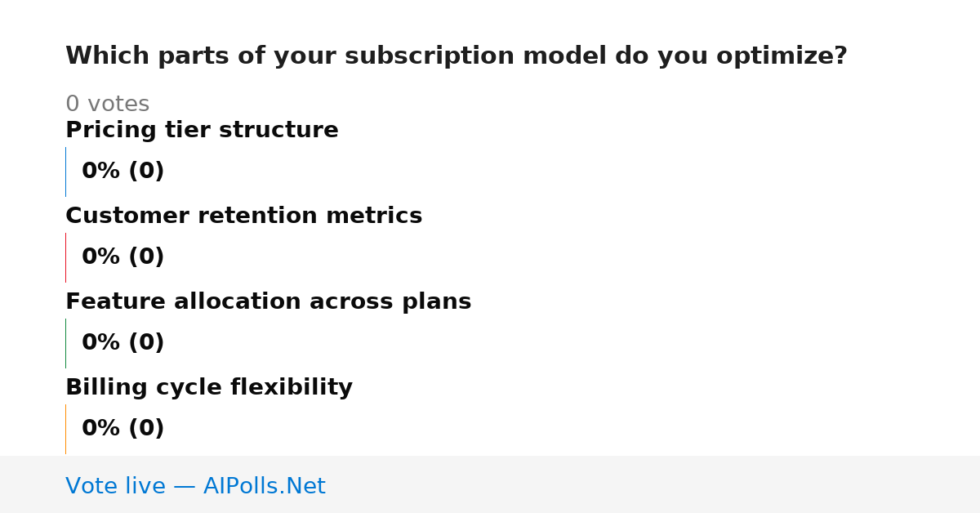The height and width of the screenshot is (513, 980).
Task: Click the Pricing tier structure 0% (0) result
Action: click(x=122, y=172)
